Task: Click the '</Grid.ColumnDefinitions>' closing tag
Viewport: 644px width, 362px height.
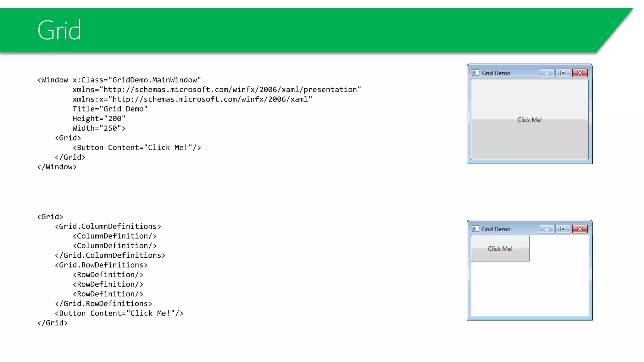Action: (x=110, y=255)
